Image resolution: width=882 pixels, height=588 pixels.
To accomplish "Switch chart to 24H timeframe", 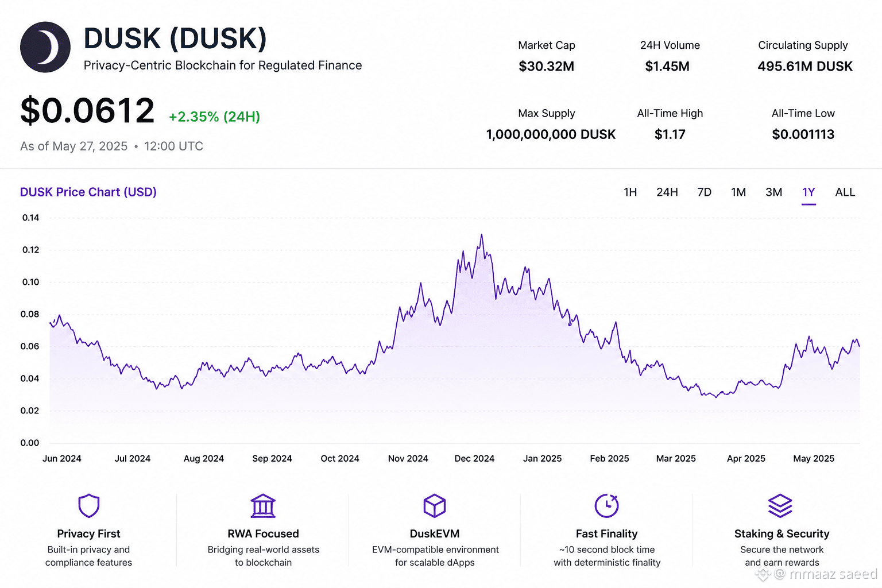I will [x=667, y=192].
